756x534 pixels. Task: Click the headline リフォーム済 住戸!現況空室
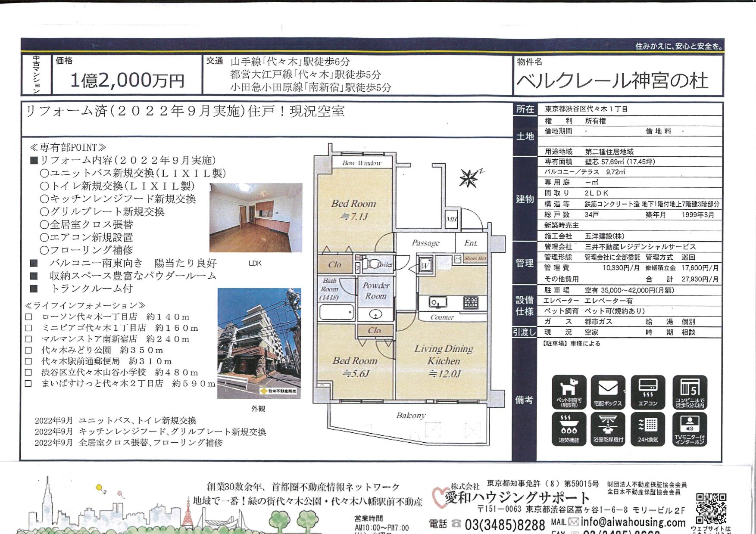click(x=185, y=111)
